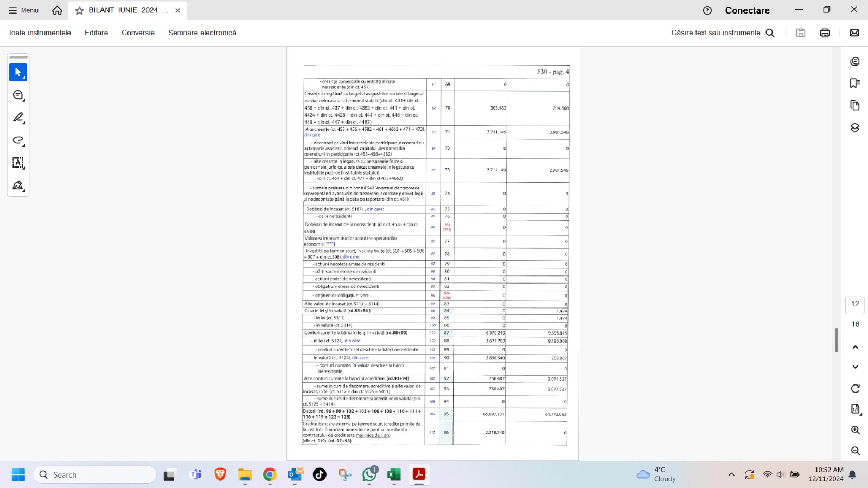Activate the add text box tool
The width and height of the screenshot is (868, 488).
click(x=18, y=163)
